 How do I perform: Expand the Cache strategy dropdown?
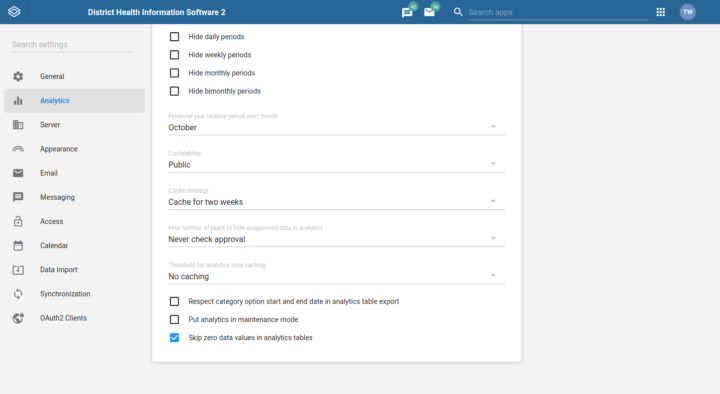(337, 202)
